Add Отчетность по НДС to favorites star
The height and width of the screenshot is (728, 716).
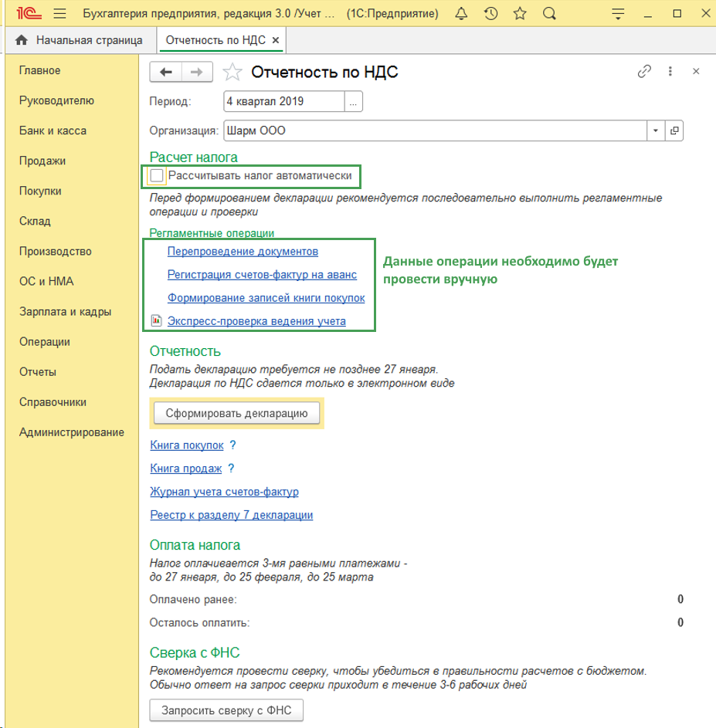(232, 72)
